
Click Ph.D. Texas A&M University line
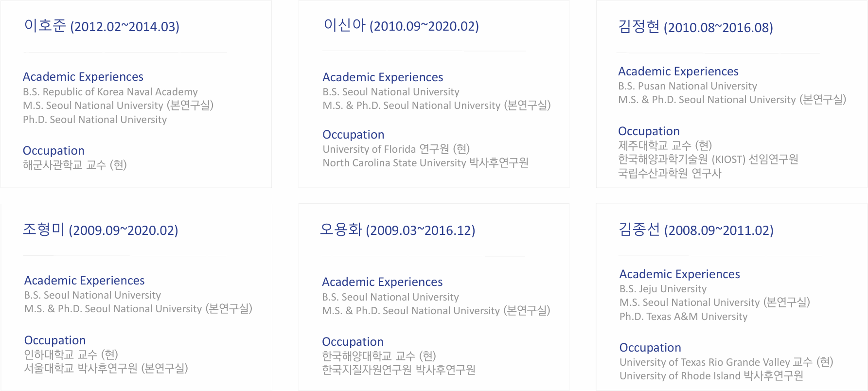[683, 317]
